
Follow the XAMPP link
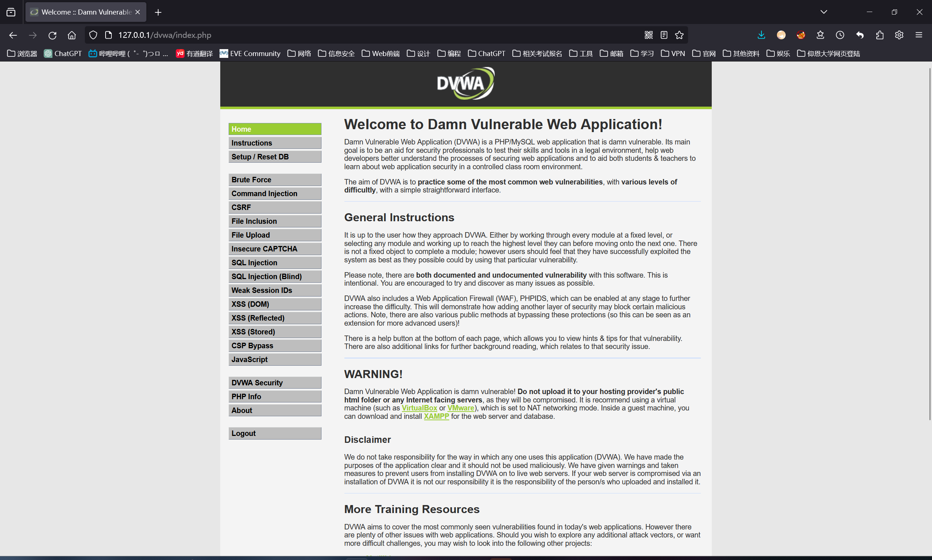(x=437, y=416)
